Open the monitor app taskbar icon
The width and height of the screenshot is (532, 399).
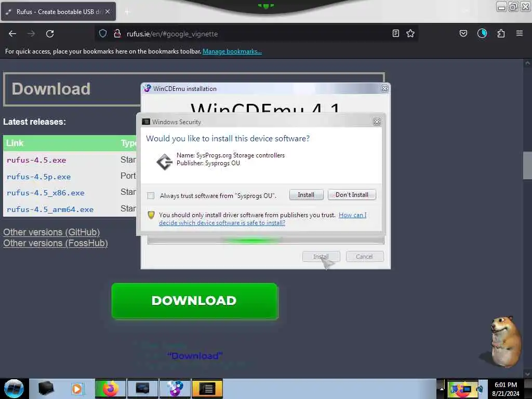click(x=142, y=389)
